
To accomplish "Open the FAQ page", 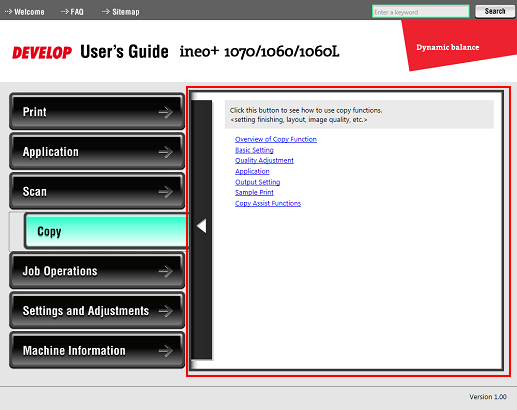I will 72,12.
